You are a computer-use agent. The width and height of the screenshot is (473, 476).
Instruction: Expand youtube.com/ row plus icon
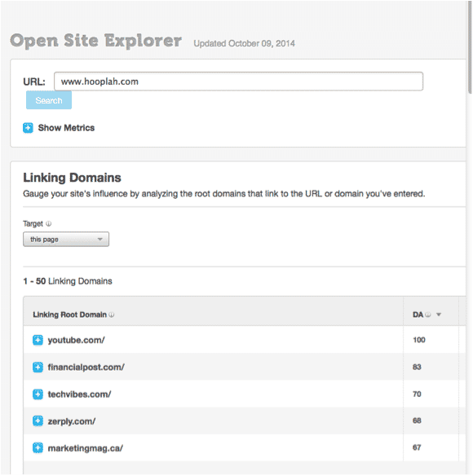38,341
